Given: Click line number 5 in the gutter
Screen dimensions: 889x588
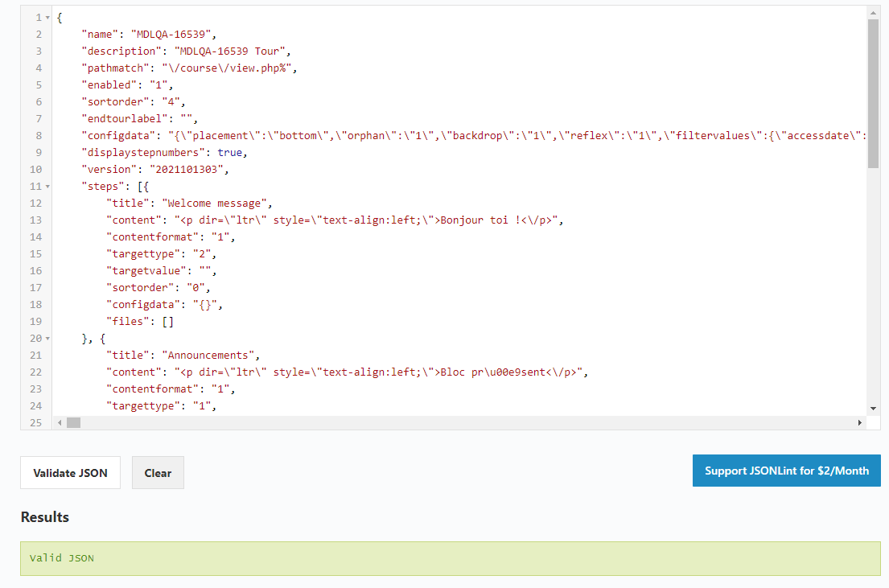Looking at the screenshot, I should click(39, 85).
